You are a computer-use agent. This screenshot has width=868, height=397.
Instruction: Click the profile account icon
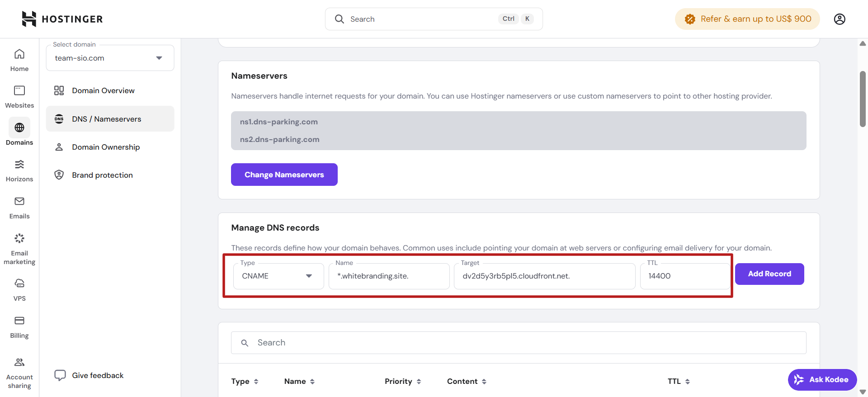point(840,19)
